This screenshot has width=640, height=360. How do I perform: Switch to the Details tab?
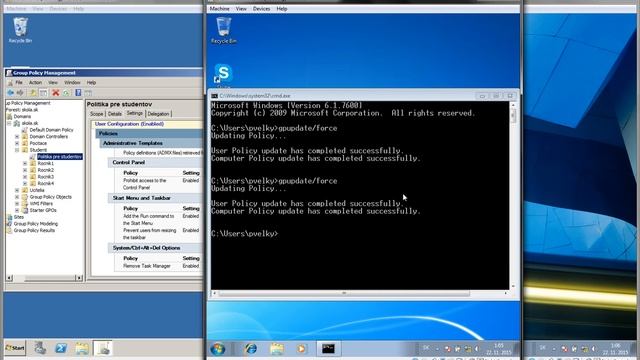pos(115,114)
